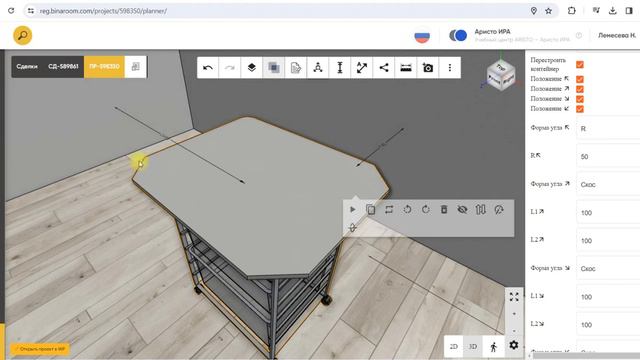Open the СД-589861 deal tab
Image resolution: width=640 pixels, height=360 pixels.
pyautogui.click(x=63, y=67)
